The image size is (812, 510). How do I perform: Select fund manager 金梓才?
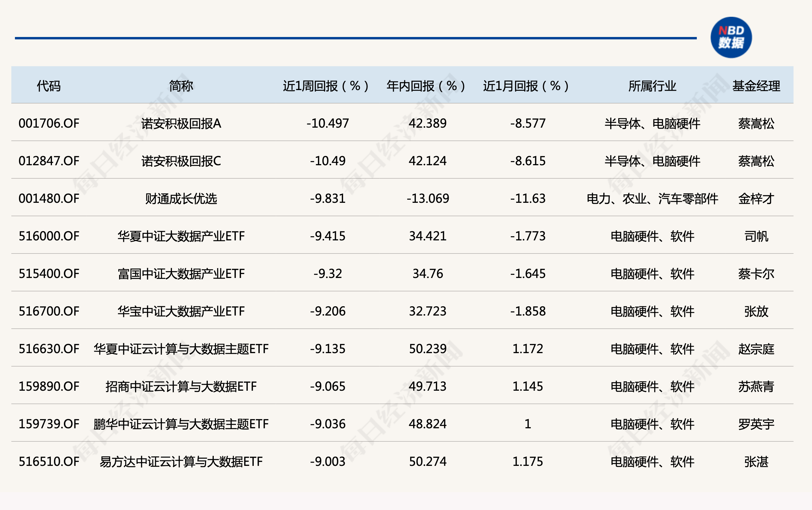(x=756, y=199)
